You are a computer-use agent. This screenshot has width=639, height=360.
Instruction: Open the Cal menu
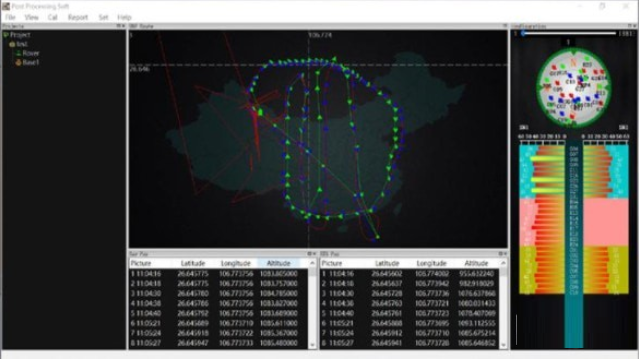(53, 17)
